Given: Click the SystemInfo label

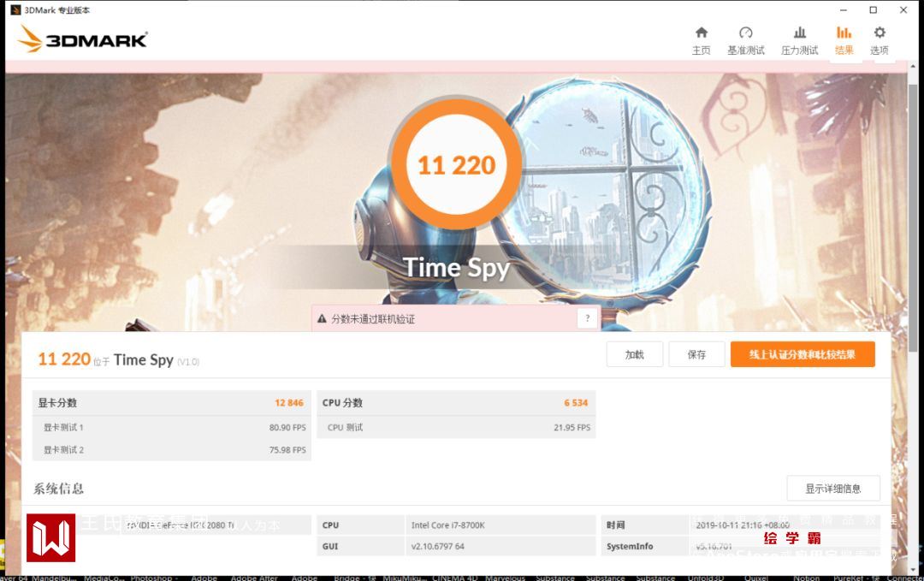Looking at the screenshot, I should click(630, 546).
